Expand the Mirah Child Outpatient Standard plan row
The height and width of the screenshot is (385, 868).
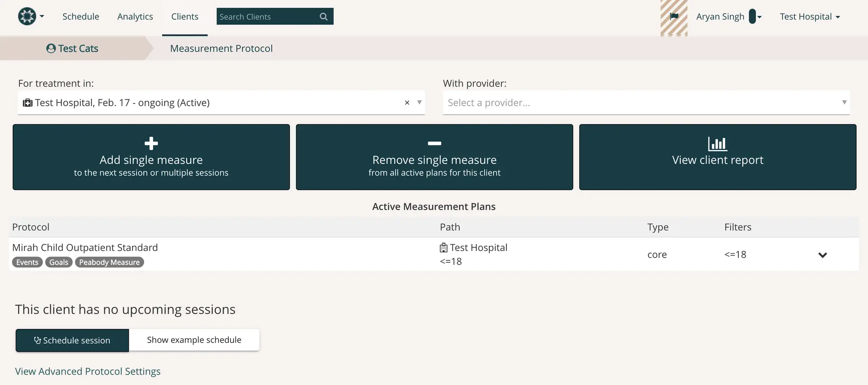coord(822,255)
